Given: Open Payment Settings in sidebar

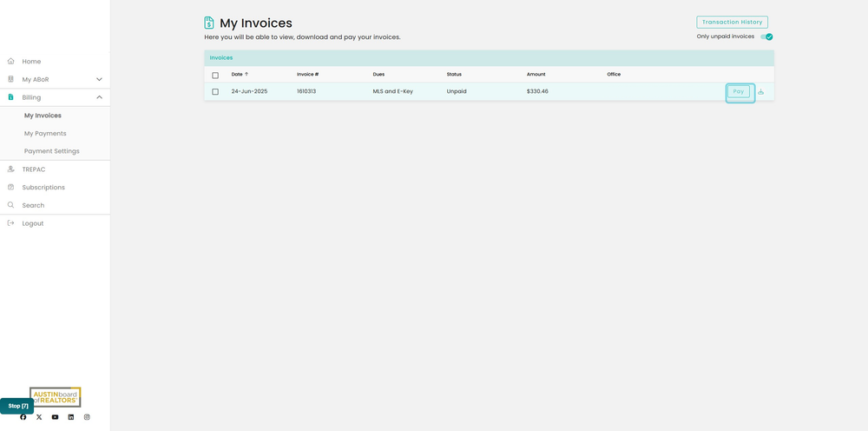Looking at the screenshot, I should (51, 151).
